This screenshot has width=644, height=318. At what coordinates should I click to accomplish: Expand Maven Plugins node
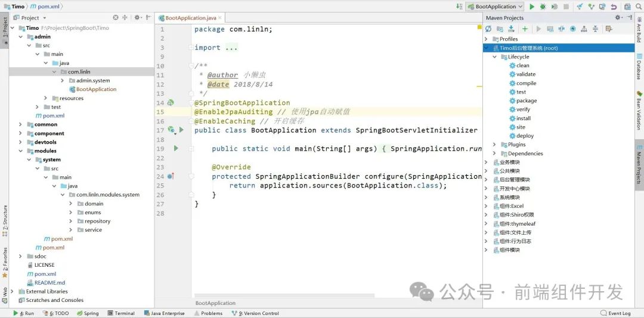tap(495, 145)
